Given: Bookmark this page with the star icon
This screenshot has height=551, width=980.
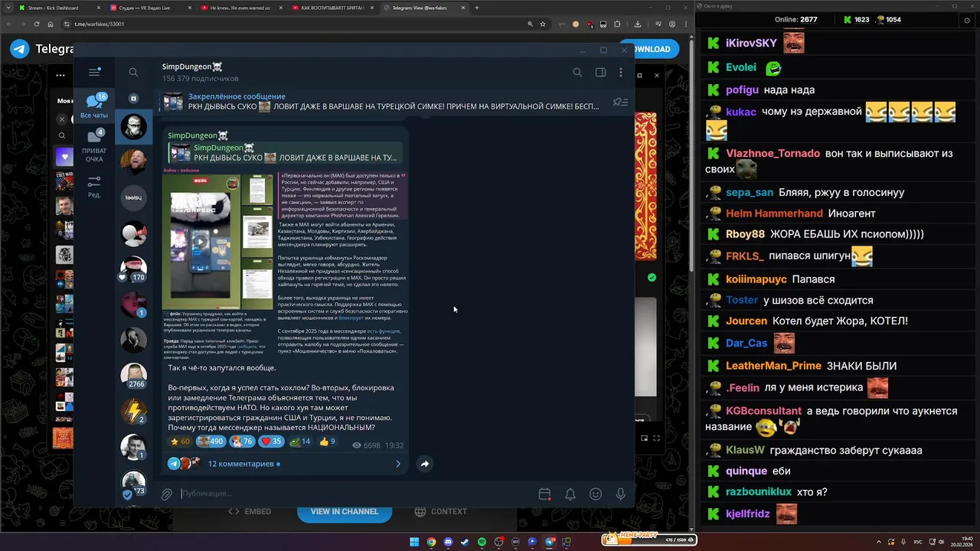Looking at the screenshot, I should [543, 24].
